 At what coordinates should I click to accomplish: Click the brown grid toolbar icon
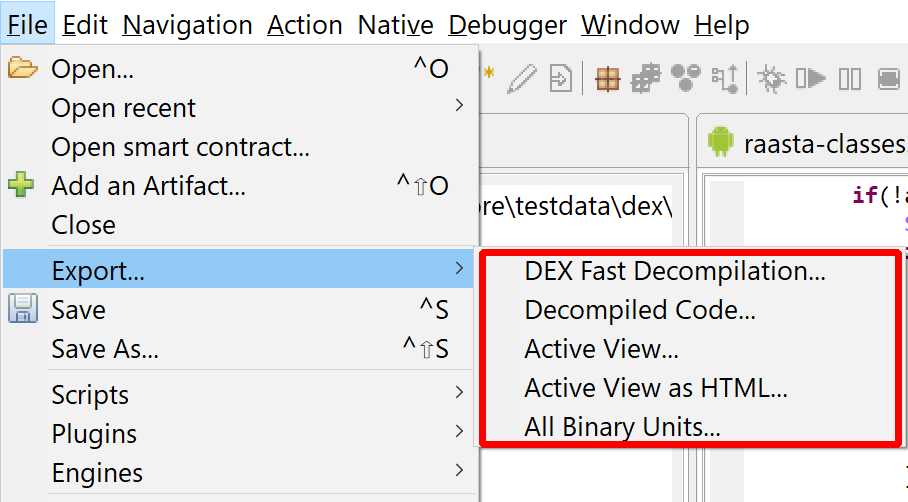[x=607, y=79]
